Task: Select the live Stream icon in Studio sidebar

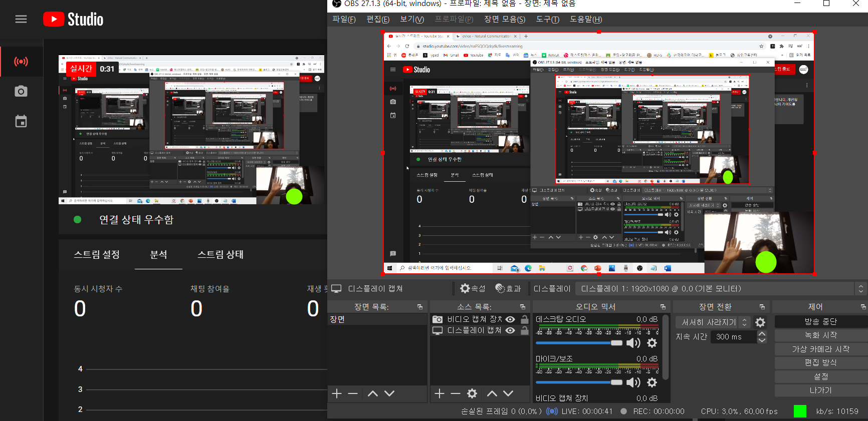Action: 21,62
